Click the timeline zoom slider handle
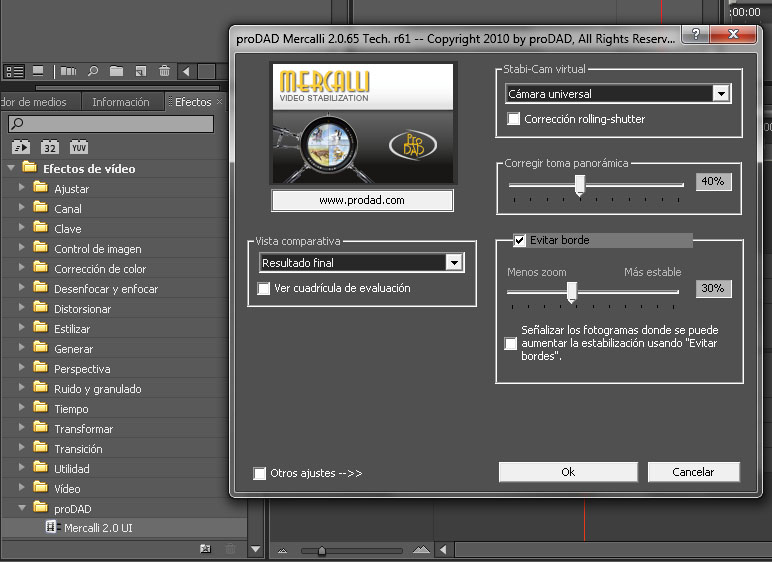This screenshot has width=772, height=562. pyautogui.click(x=322, y=551)
